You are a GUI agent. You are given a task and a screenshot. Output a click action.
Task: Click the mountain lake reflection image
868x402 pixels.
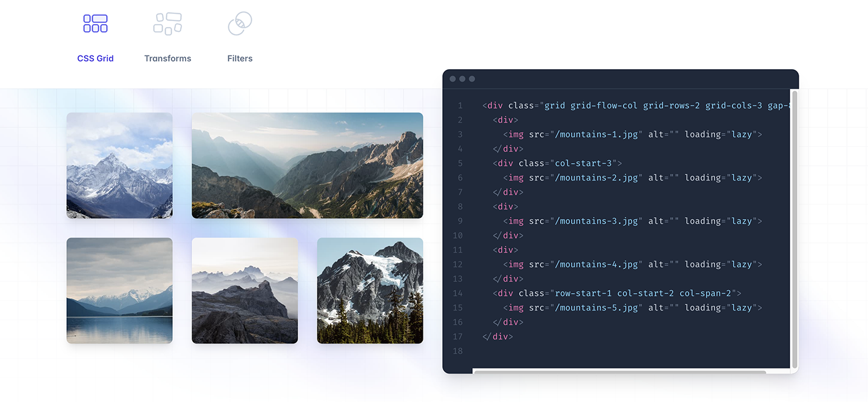(x=119, y=291)
